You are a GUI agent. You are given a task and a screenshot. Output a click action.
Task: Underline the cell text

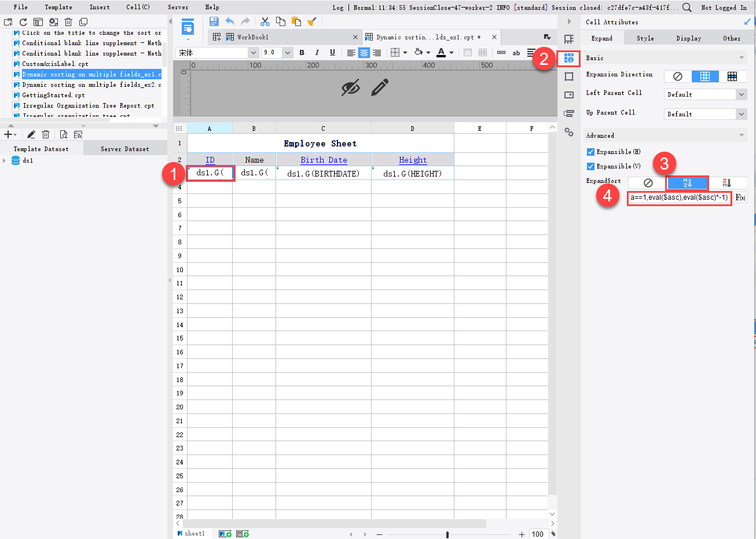(x=332, y=53)
